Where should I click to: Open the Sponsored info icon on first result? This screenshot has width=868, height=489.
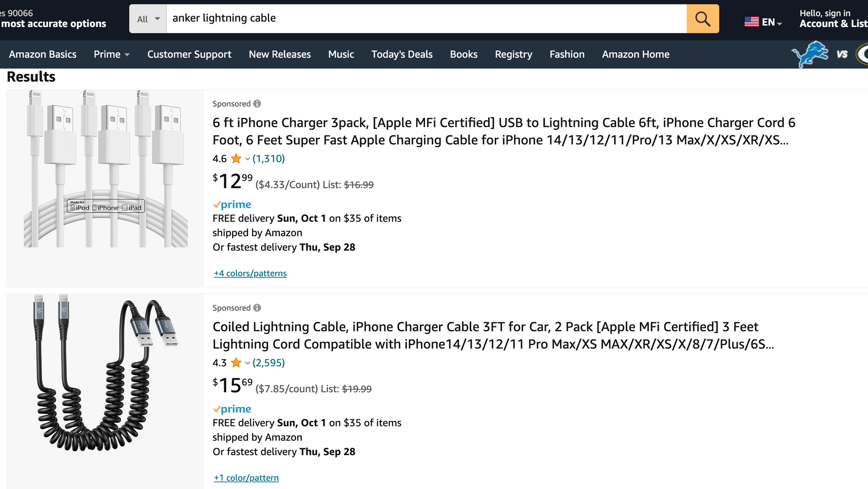click(256, 103)
